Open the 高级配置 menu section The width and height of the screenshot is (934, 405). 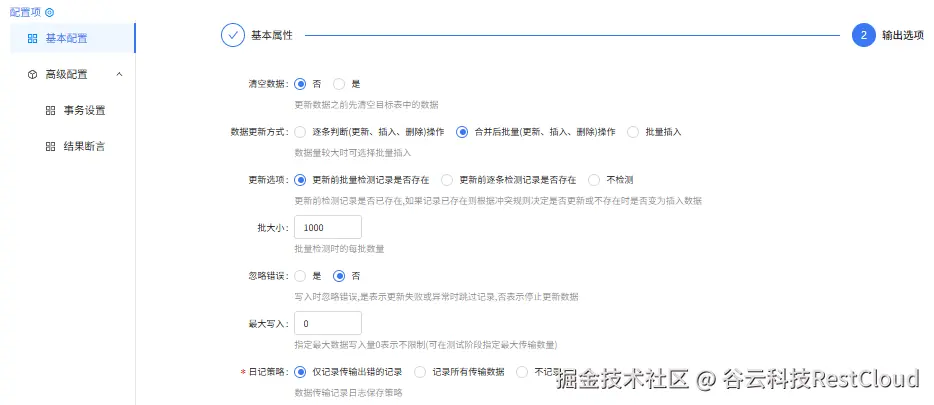pyautogui.click(x=73, y=74)
